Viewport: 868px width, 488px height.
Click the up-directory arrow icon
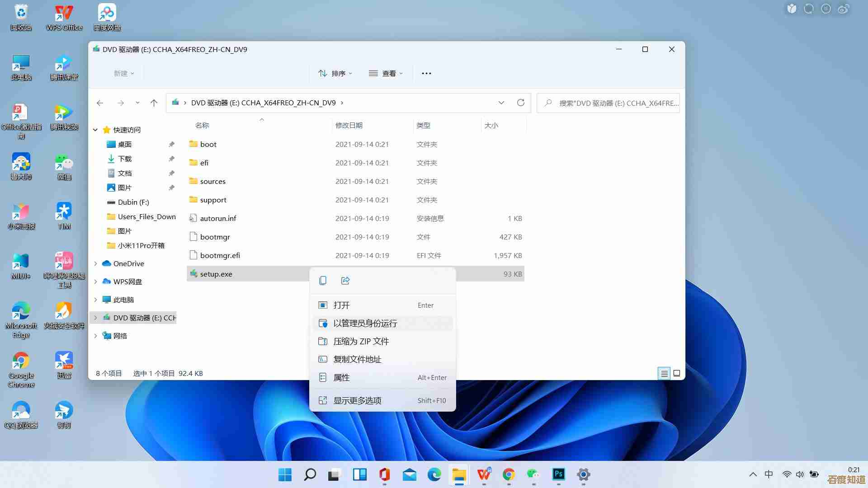click(154, 103)
